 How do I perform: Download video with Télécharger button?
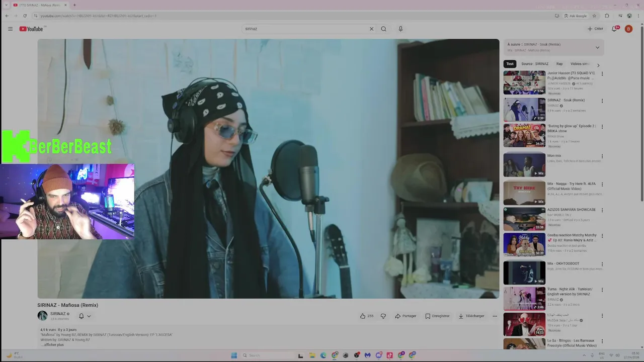pyautogui.click(x=471, y=316)
